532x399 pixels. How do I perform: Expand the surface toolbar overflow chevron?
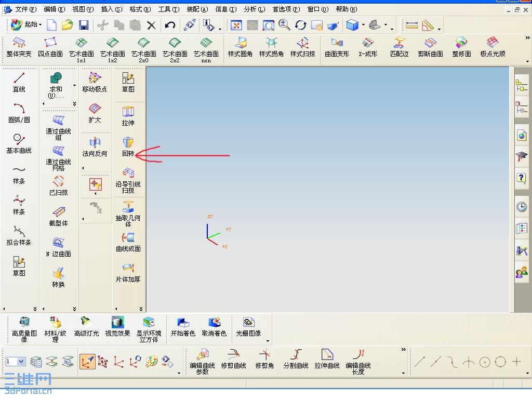[x=527, y=38]
